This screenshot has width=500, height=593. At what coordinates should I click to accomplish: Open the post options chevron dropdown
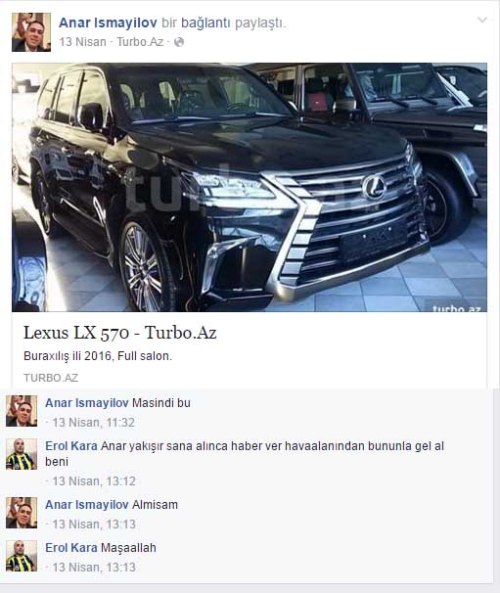(x=482, y=20)
